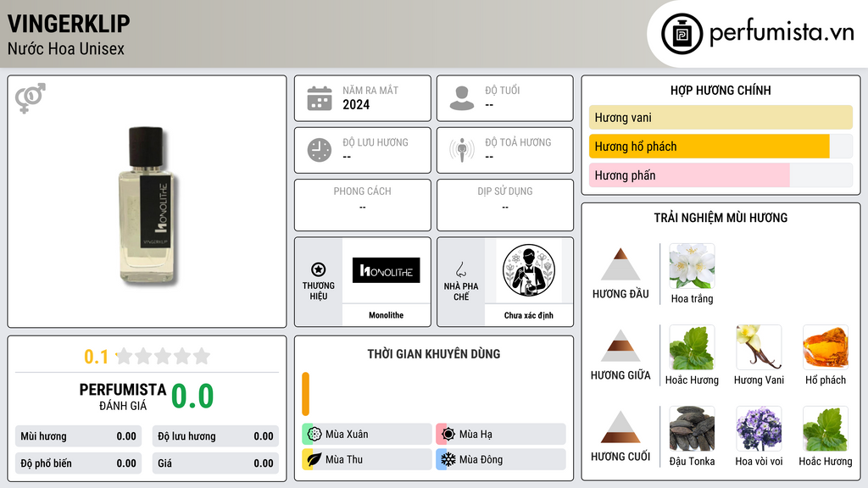Click the Perfumista Đánh Giá label
The width and height of the screenshot is (868, 488).
point(123,396)
